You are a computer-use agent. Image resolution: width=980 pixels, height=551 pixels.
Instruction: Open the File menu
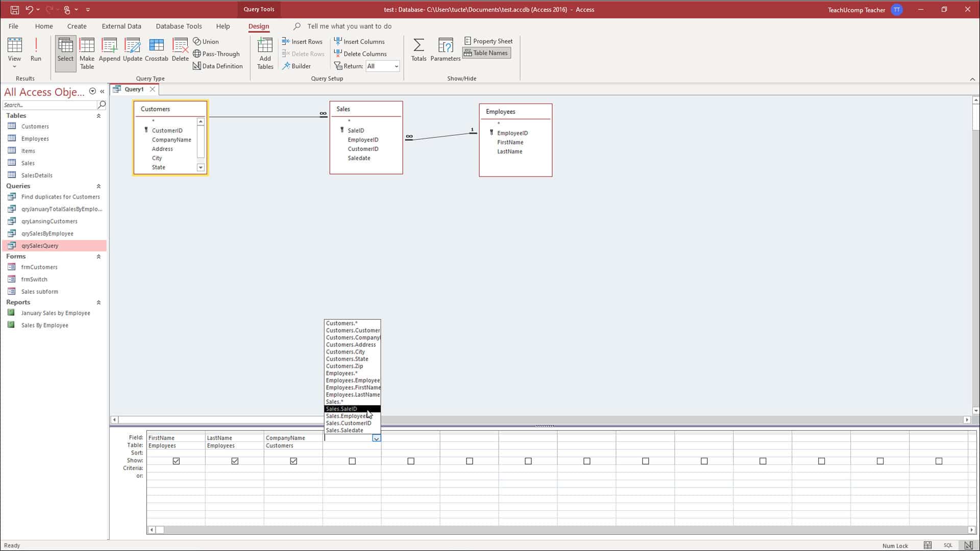pos(13,26)
